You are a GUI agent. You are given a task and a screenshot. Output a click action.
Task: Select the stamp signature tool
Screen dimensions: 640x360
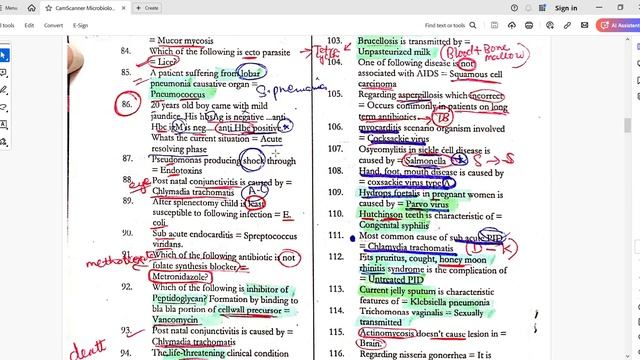(x=4, y=142)
